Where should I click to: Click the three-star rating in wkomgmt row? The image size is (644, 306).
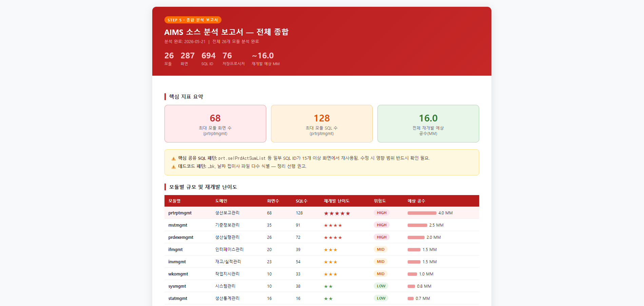coord(331,274)
